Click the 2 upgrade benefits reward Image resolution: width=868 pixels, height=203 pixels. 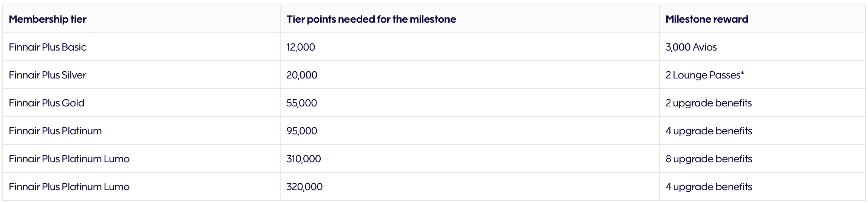(709, 103)
